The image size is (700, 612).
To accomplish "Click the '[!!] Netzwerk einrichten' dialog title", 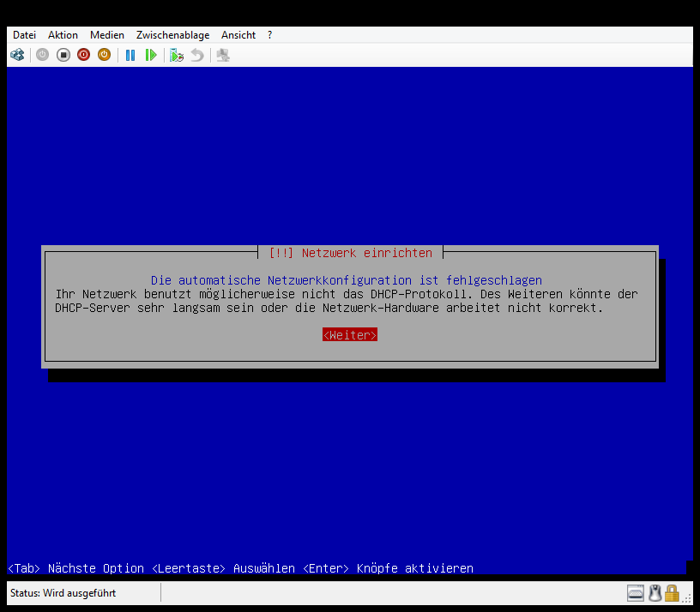I will tap(351, 253).
